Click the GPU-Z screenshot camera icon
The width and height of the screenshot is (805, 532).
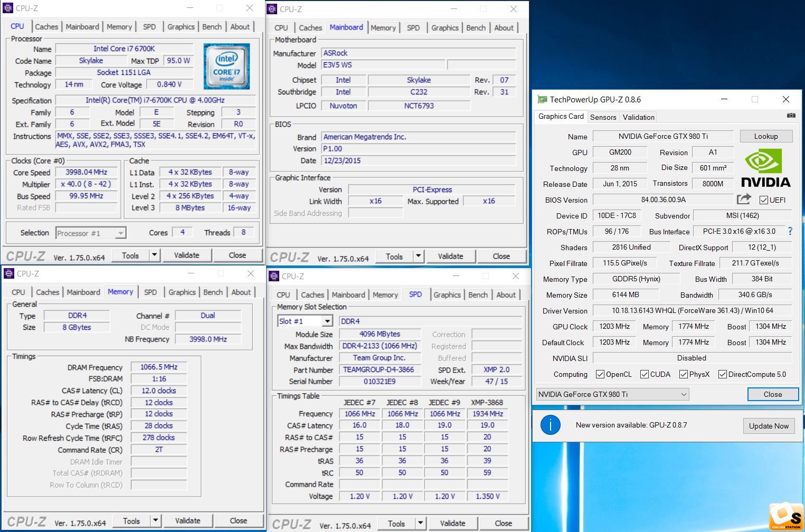point(791,115)
